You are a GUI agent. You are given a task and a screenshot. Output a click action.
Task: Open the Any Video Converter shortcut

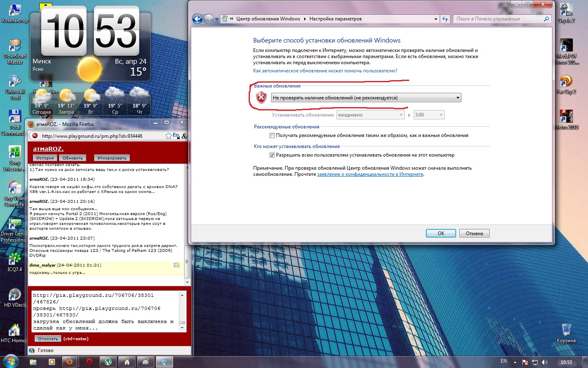14,194
